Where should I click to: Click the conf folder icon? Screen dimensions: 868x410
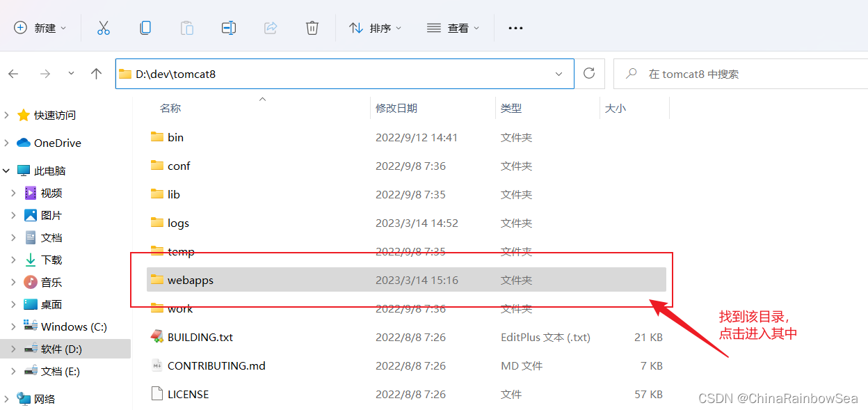click(157, 165)
